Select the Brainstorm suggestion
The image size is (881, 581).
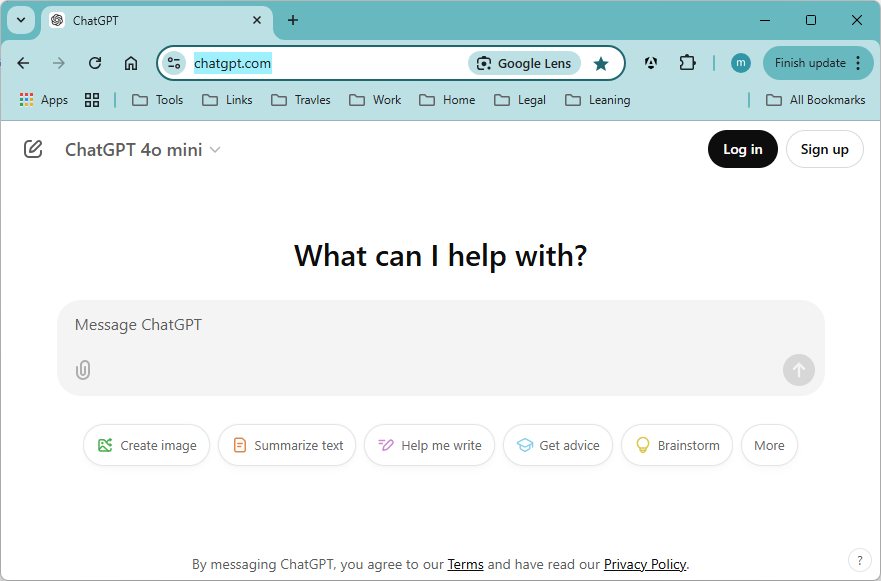(x=676, y=446)
